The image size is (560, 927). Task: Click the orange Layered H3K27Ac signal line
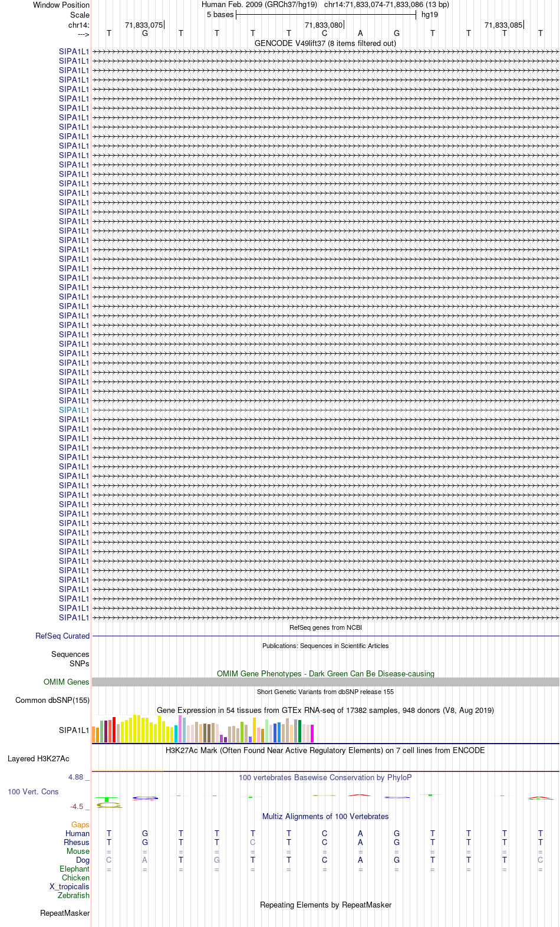[128, 770]
